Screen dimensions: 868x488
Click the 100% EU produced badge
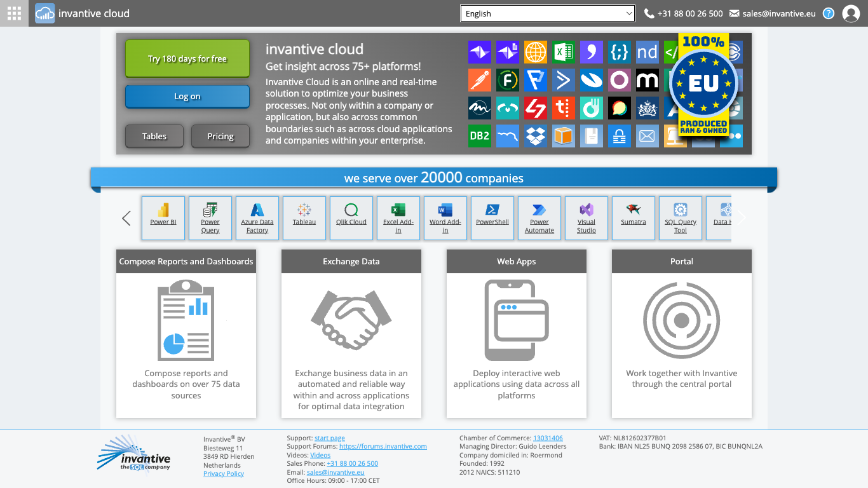click(703, 84)
